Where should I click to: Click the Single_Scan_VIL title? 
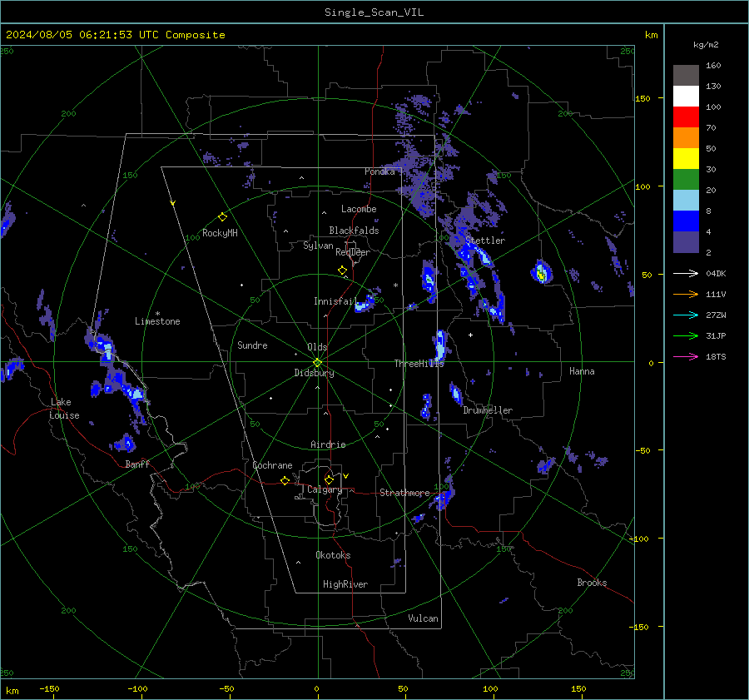(374, 12)
